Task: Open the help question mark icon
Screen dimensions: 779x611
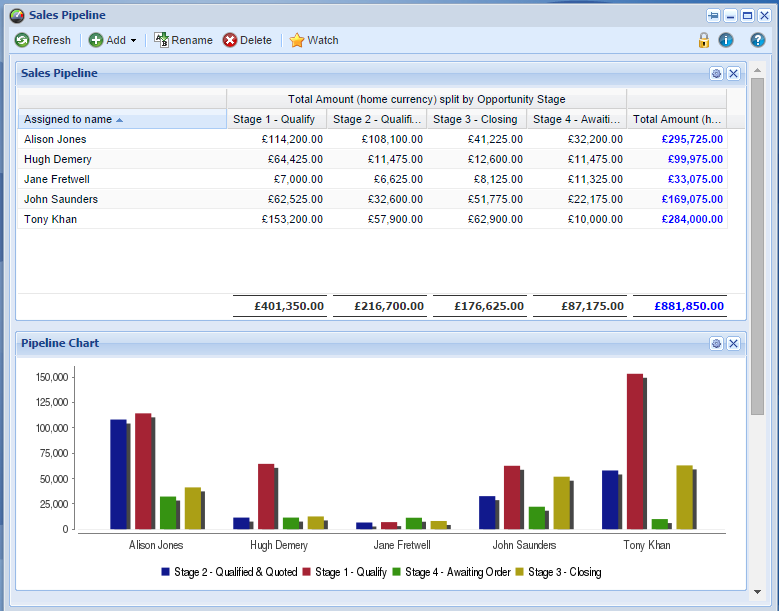Action: 758,40
